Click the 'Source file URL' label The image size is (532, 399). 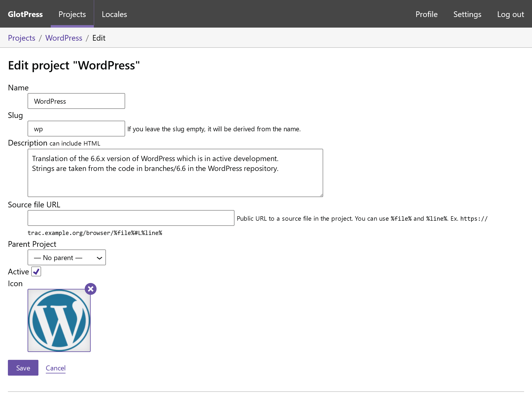(34, 205)
